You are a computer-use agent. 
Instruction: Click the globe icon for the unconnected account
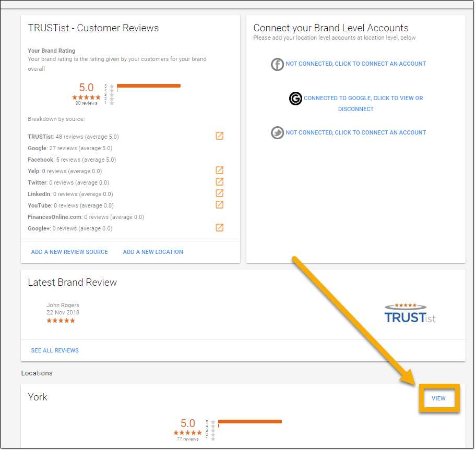pyautogui.click(x=277, y=132)
